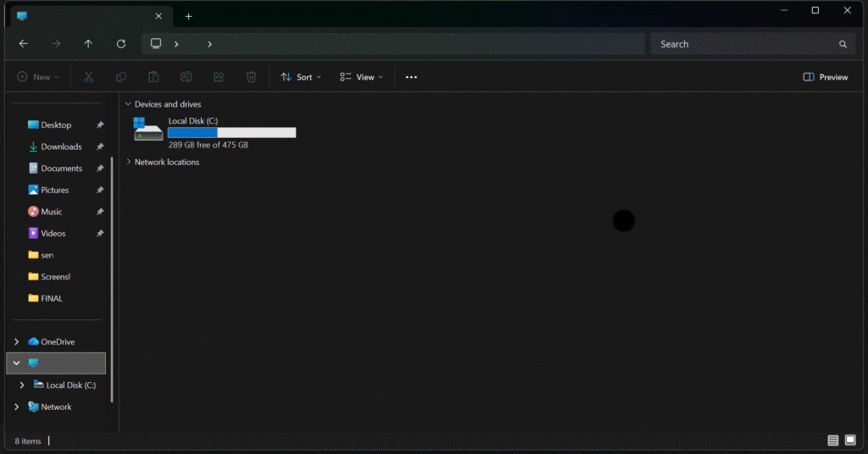
Task: Click the first address bar chevron
Action: 176,44
